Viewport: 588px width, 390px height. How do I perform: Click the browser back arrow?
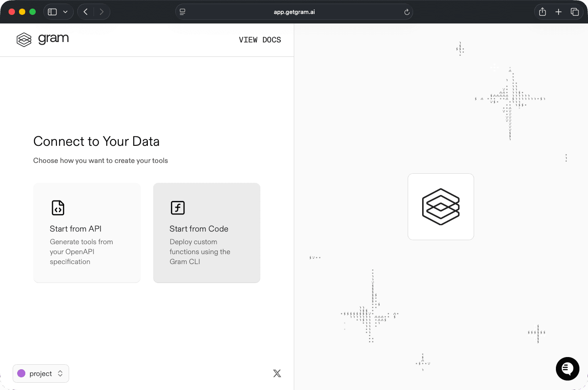(85, 12)
